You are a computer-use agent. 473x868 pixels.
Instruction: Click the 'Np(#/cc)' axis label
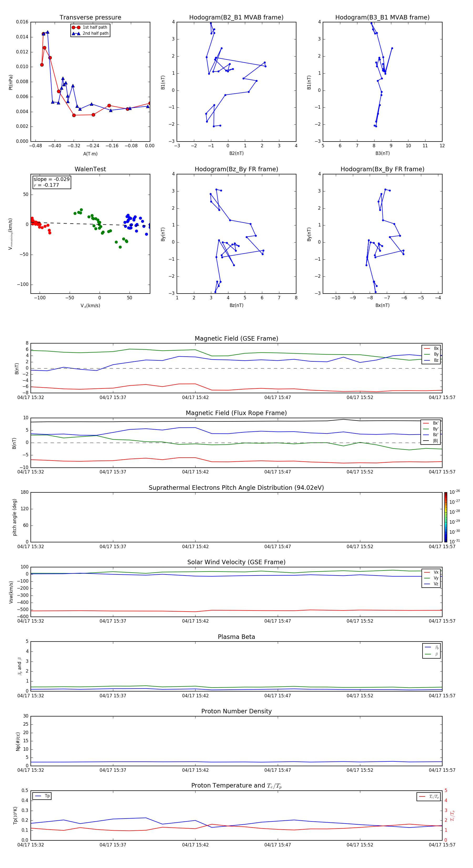click(x=18, y=741)
